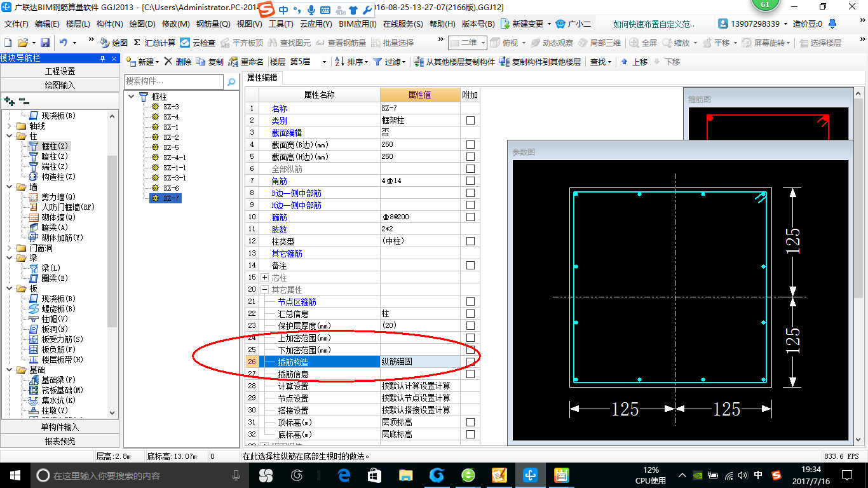Click the 批量选择 batch select tool
This screenshot has width=868, height=488.
[393, 43]
